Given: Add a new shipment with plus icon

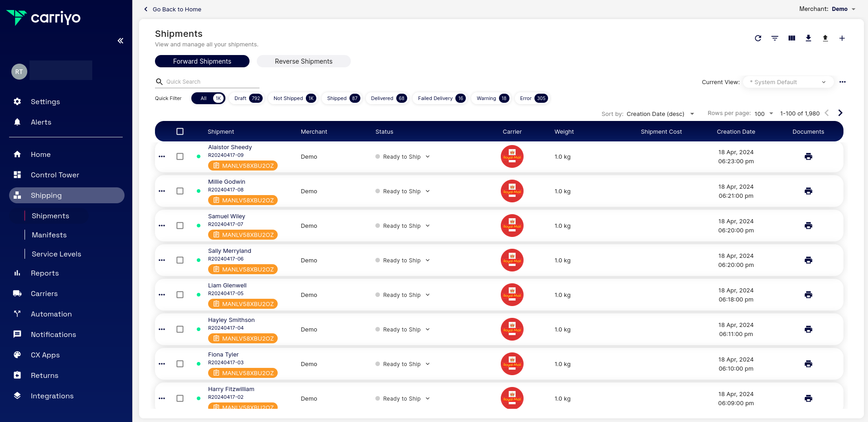Looking at the screenshot, I should point(842,38).
